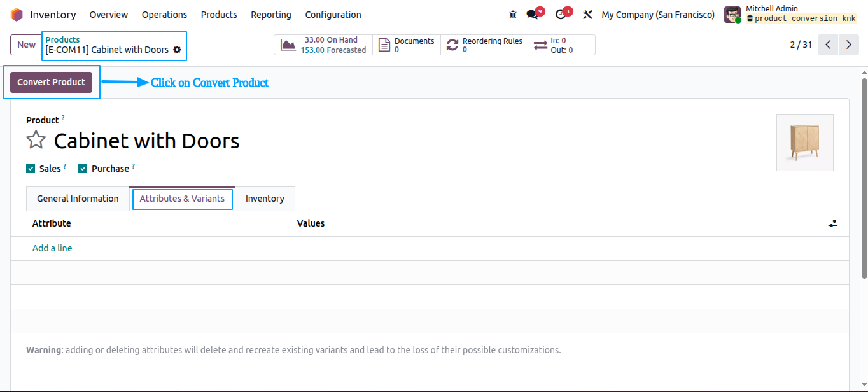The height and width of the screenshot is (392, 868).
Task: Open the Reporting menu
Action: (271, 15)
